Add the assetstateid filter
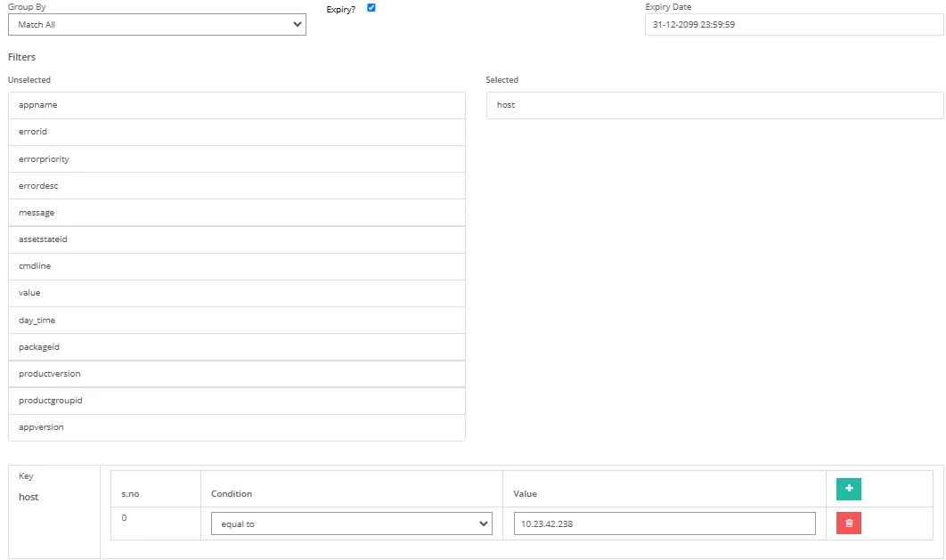 click(236, 239)
